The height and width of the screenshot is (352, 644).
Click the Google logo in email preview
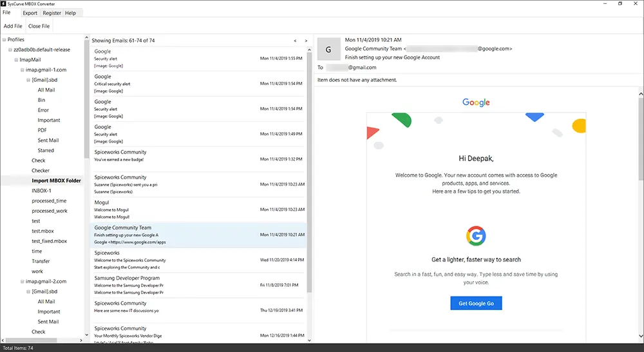(x=476, y=103)
